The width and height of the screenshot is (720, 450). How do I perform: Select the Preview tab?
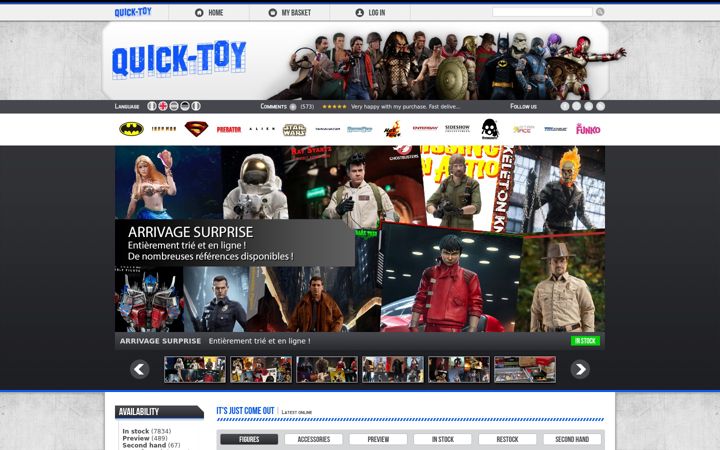378,439
